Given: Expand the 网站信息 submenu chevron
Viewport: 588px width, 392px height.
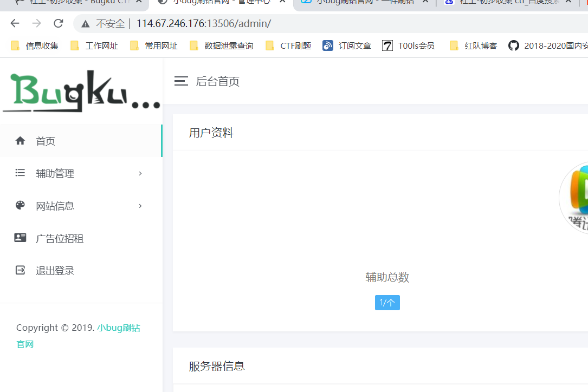Looking at the screenshot, I should coord(140,206).
